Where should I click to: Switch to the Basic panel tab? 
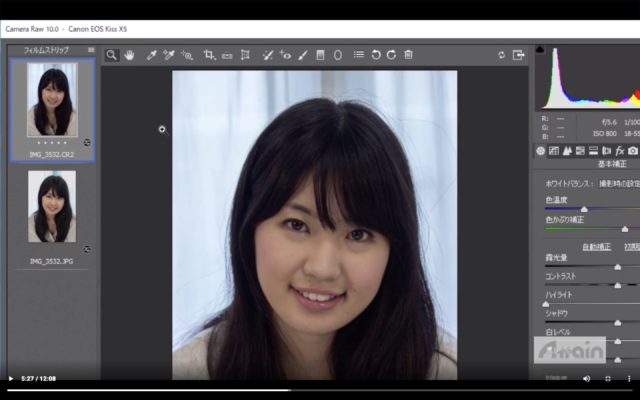540,151
